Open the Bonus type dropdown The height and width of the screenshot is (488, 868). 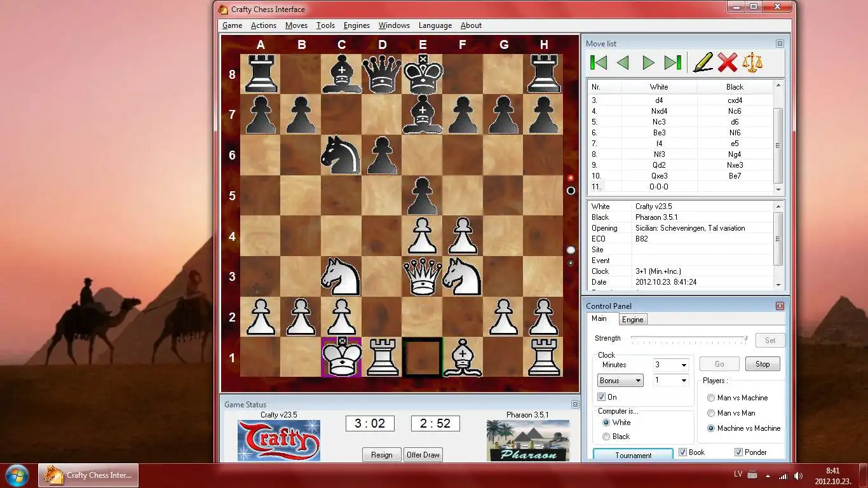621,381
